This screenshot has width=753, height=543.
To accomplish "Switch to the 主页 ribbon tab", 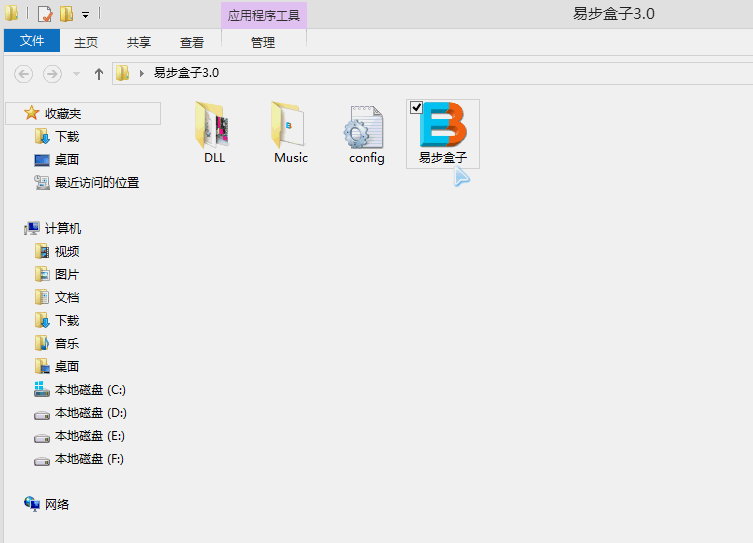I will pos(86,43).
